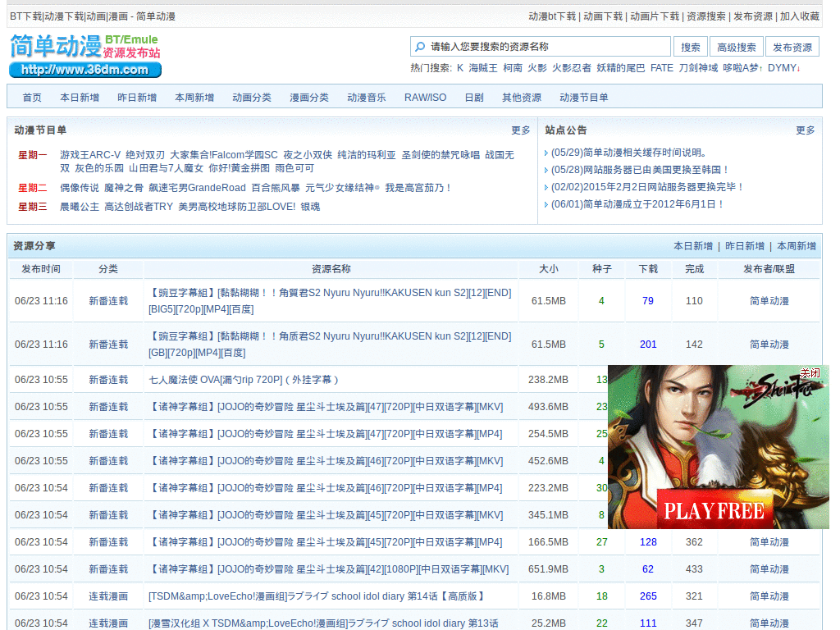The width and height of the screenshot is (840, 630).
Task: Open the 七人魔法使 OVA 720P entry
Action: (244, 380)
